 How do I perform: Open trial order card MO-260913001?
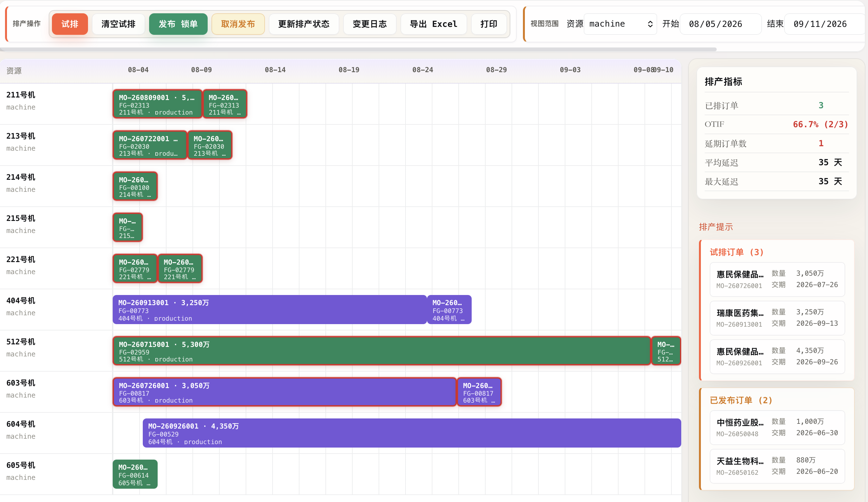click(777, 318)
